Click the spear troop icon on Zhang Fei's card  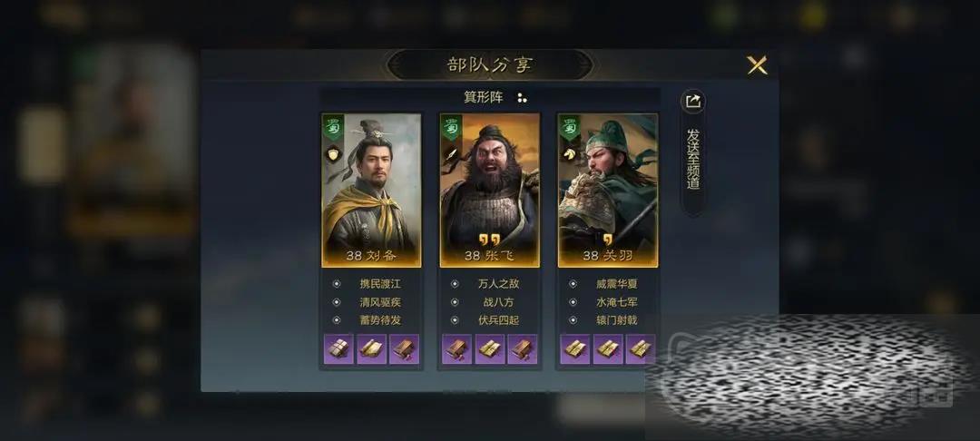451,153
